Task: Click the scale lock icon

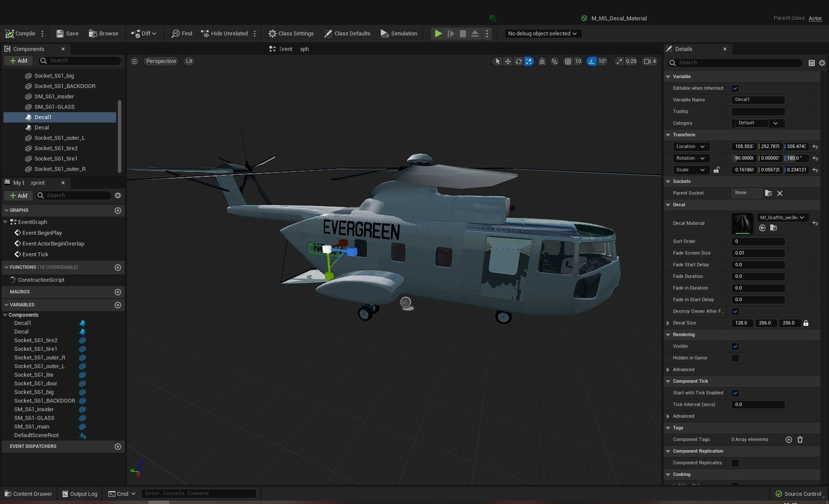Action: tap(716, 170)
